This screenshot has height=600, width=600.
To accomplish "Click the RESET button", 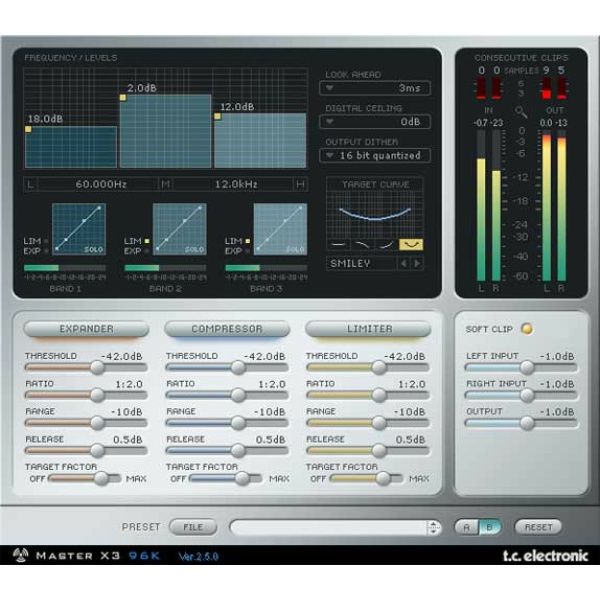I will click(538, 527).
